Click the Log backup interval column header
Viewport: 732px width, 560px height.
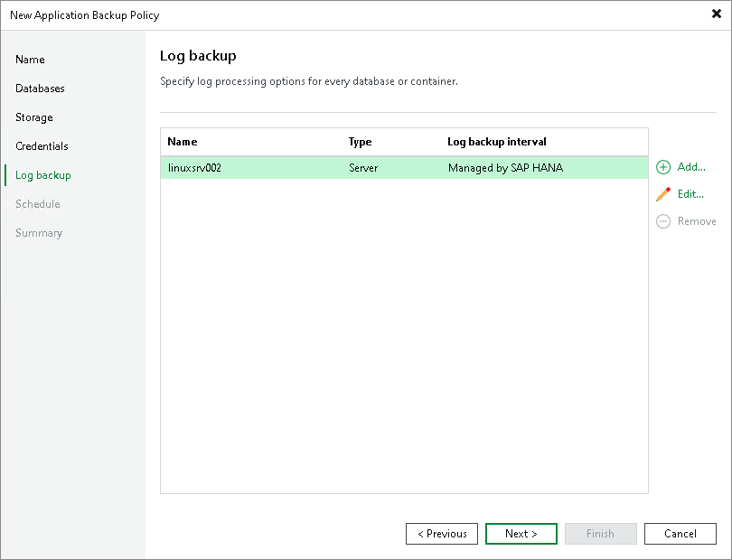(496, 142)
